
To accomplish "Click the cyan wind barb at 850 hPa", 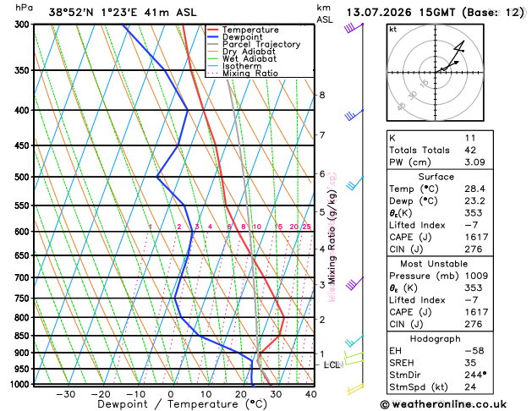I will 354,341.
